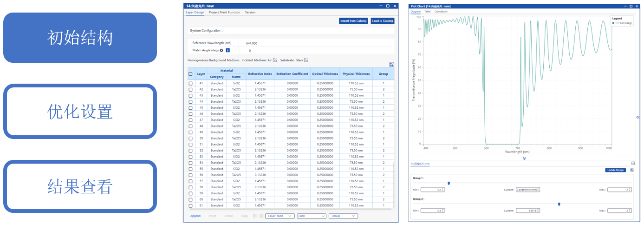Toggle the select-all header checkbox
The image size is (644, 225).
pyautogui.click(x=190, y=74)
